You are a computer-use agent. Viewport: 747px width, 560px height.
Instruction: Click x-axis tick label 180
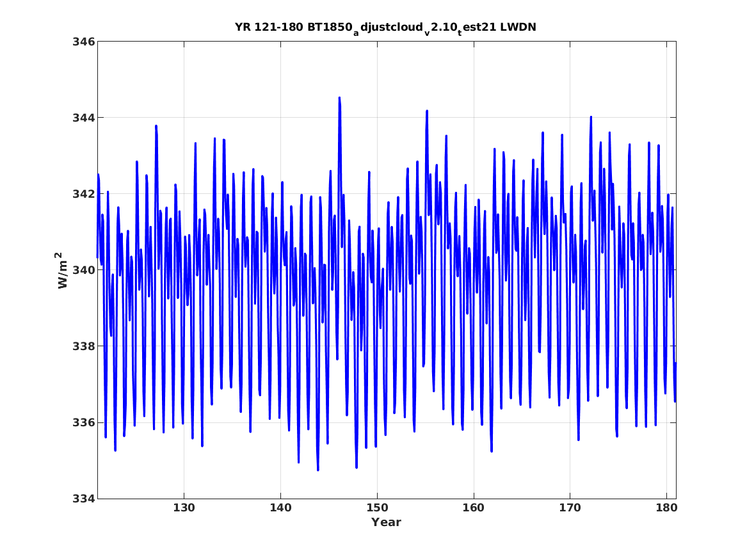click(x=666, y=508)
